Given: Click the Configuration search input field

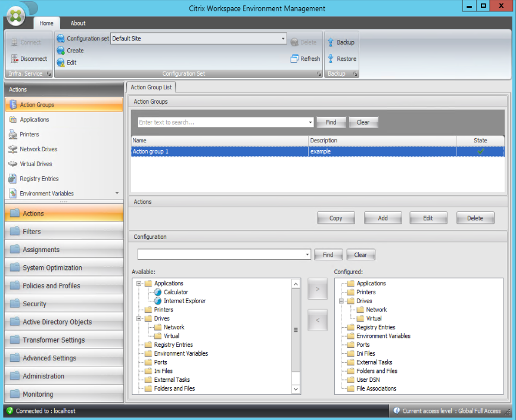Looking at the screenshot, I should click(220, 254).
